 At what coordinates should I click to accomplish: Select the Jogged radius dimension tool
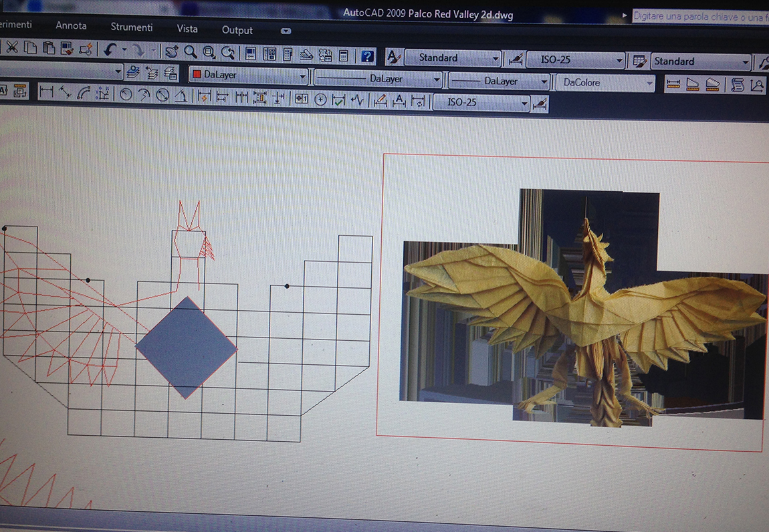click(x=144, y=94)
